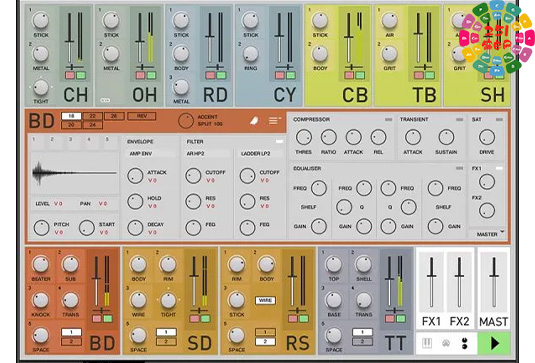Click the BD waveform display
Screen dimensions: 535x363
point(74,173)
